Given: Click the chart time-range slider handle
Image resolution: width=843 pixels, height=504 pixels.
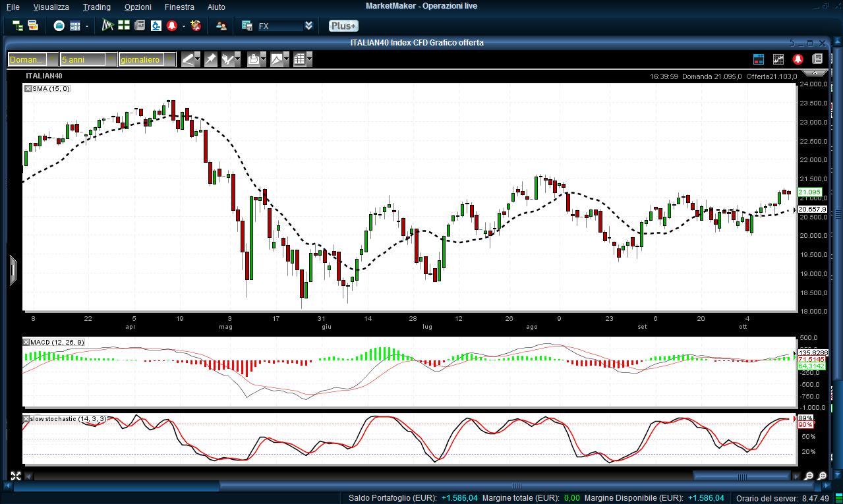Looking at the screenshot, I should [743, 476].
